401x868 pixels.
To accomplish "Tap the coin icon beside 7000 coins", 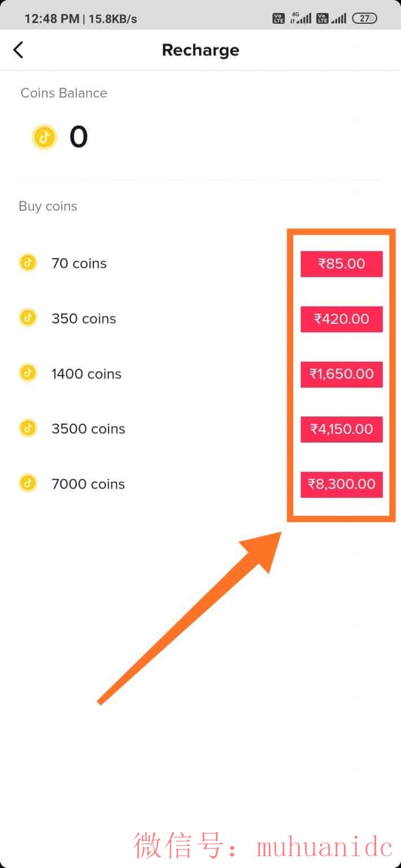I will 28,483.
